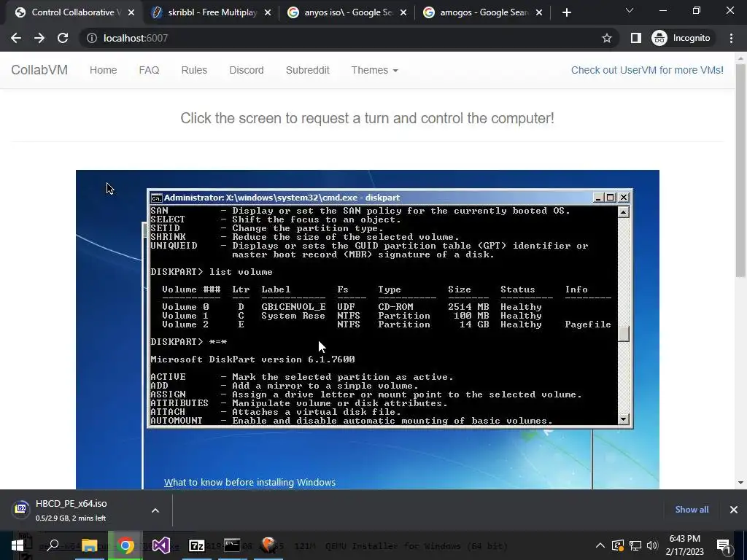Close the anyos iso Google Search tab
This screenshot has width=747, height=560.
[x=403, y=12]
